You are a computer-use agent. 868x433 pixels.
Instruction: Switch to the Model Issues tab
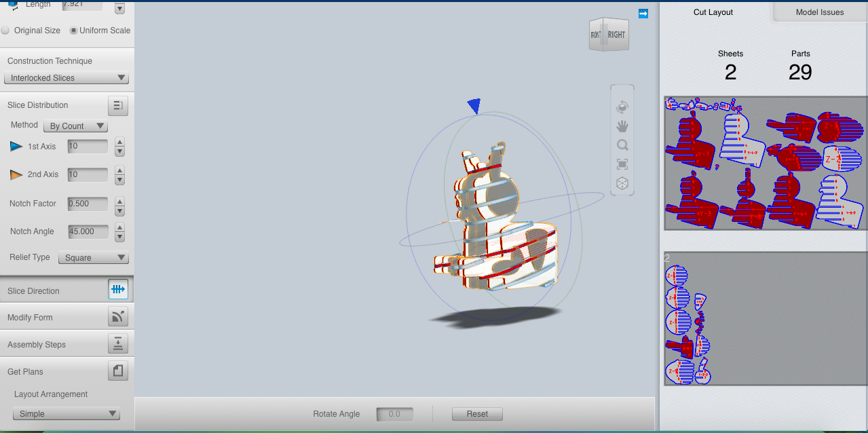[x=820, y=12]
